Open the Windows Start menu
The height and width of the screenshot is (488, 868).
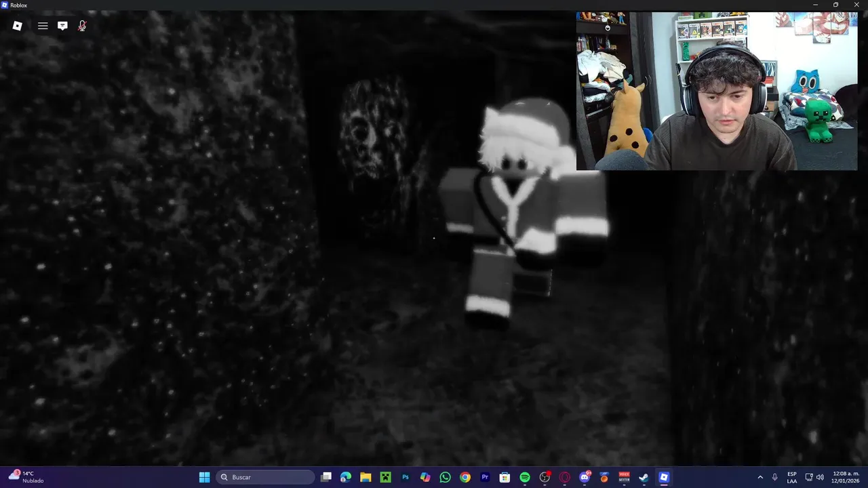[204, 477]
